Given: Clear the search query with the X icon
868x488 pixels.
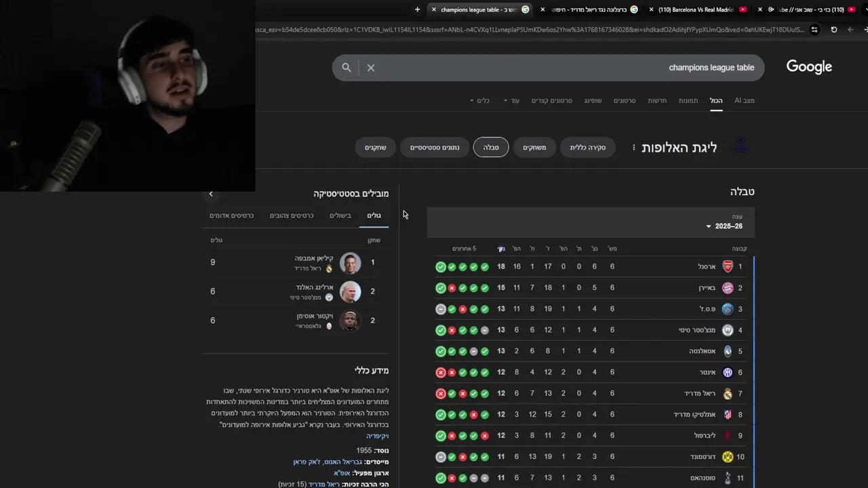Looking at the screenshot, I should pyautogui.click(x=371, y=68).
